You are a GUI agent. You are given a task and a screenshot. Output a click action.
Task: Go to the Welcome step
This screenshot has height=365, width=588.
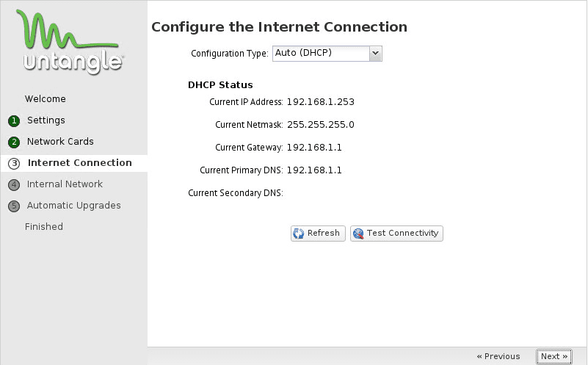click(46, 99)
